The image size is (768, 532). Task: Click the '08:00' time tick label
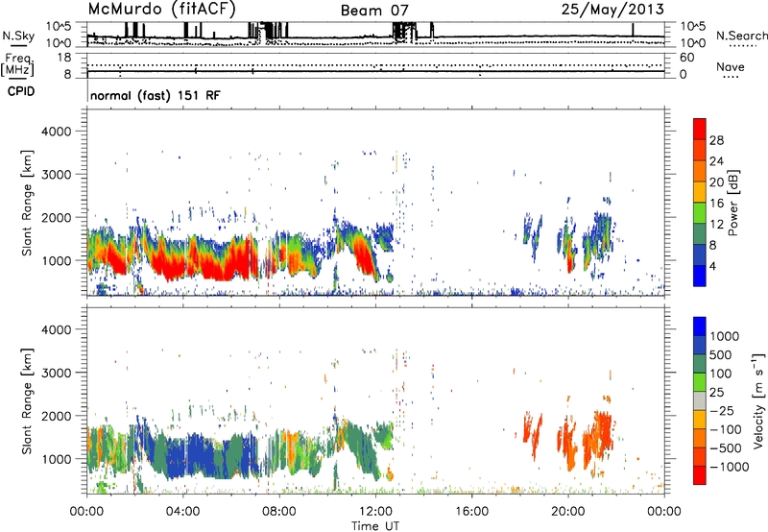(x=279, y=512)
